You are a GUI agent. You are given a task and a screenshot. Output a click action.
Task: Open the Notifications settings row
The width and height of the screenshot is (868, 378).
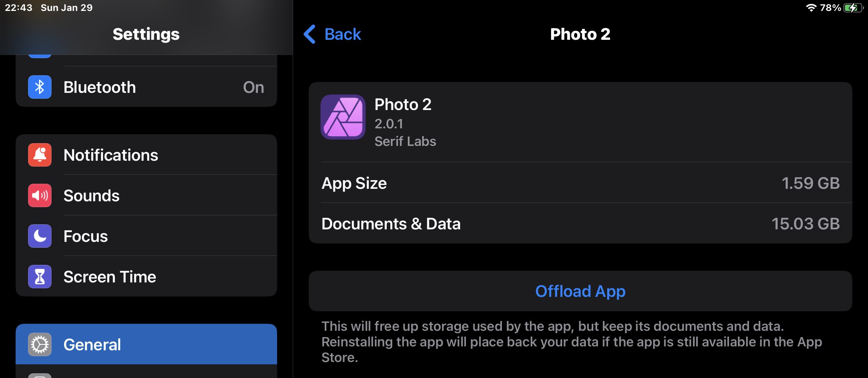146,155
